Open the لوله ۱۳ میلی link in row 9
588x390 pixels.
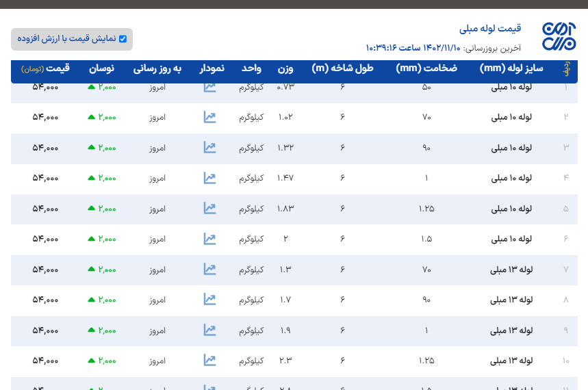coord(511,330)
